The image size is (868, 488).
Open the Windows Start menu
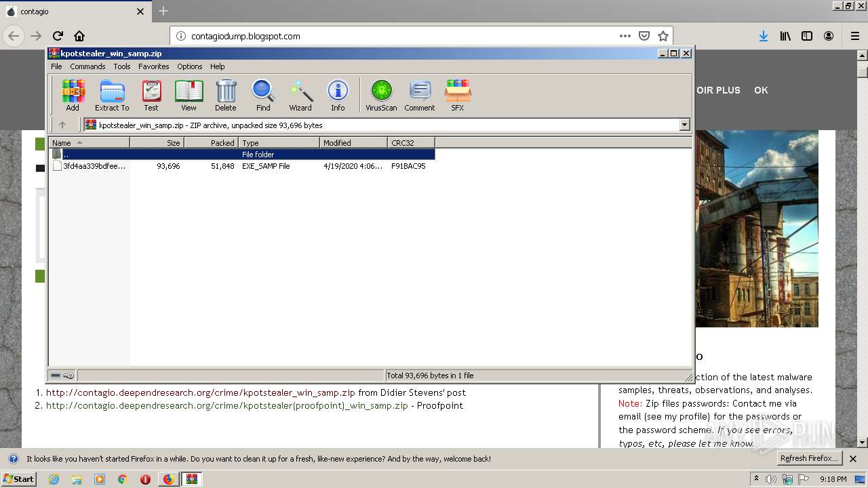pos(18,479)
